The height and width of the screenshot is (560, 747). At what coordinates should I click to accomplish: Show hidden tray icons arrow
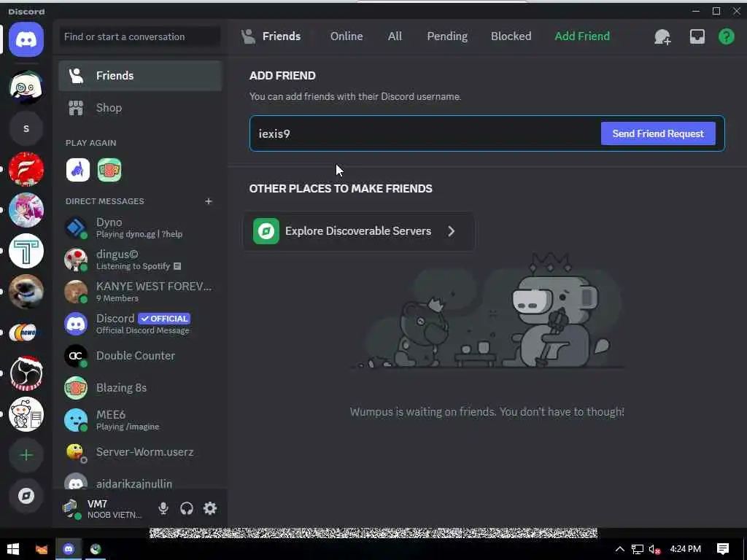coord(619,549)
